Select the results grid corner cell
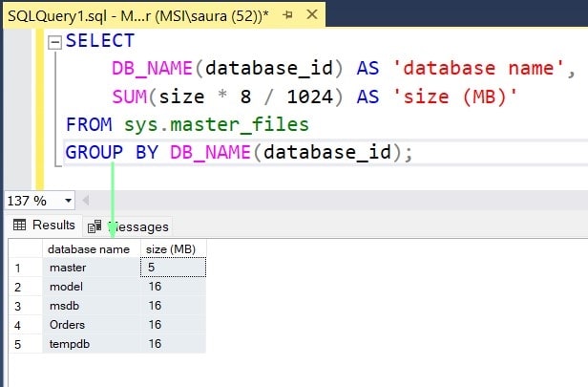This screenshot has width=588, height=387. 26,248
